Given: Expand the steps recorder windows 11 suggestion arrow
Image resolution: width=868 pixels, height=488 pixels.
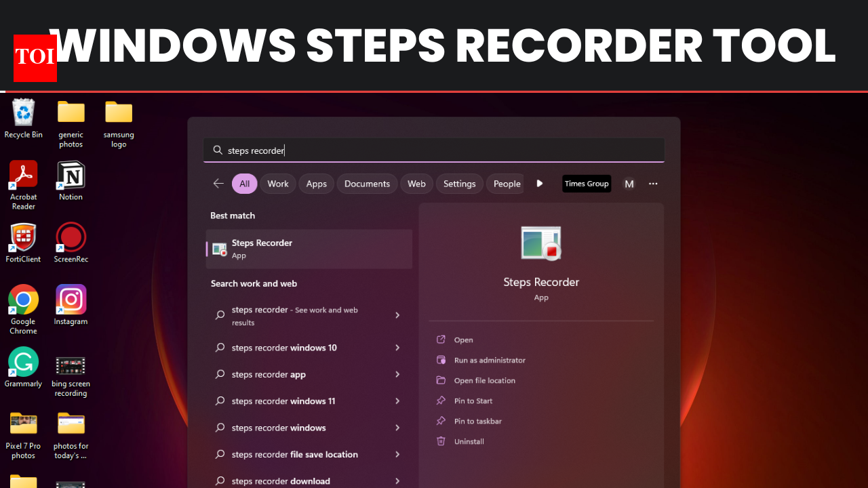Looking at the screenshot, I should pyautogui.click(x=397, y=401).
